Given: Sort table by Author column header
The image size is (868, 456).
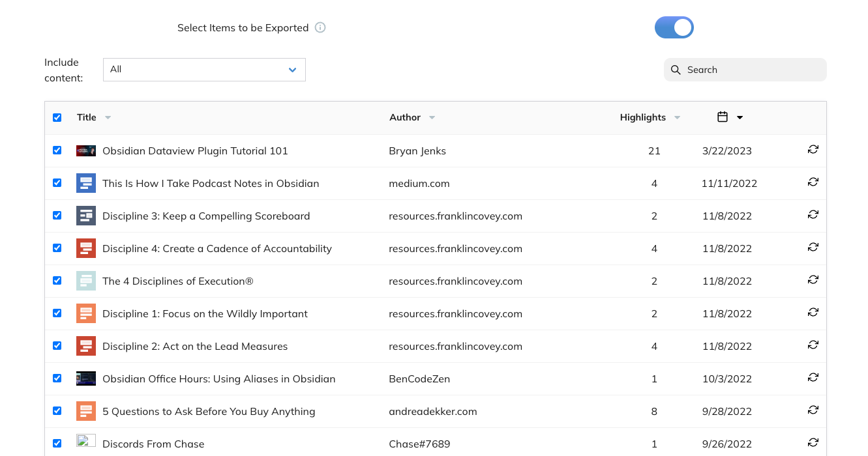Looking at the screenshot, I should [405, 117].
